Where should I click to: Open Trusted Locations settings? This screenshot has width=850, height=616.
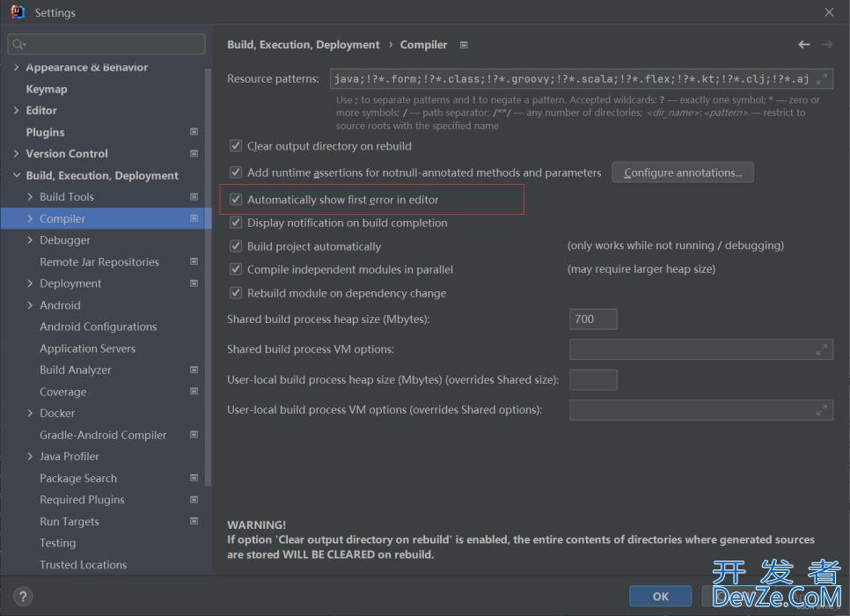(83, 564)
